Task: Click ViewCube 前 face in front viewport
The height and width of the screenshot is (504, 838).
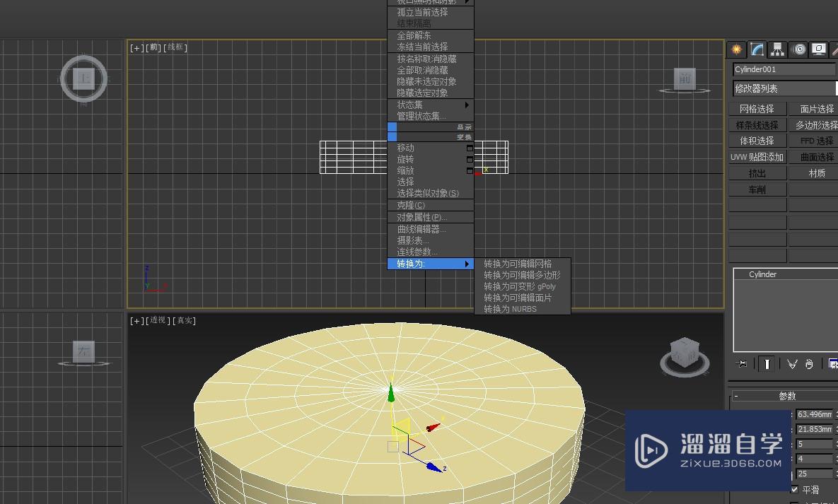Action: pyautogui.click(x=685, y=78)
